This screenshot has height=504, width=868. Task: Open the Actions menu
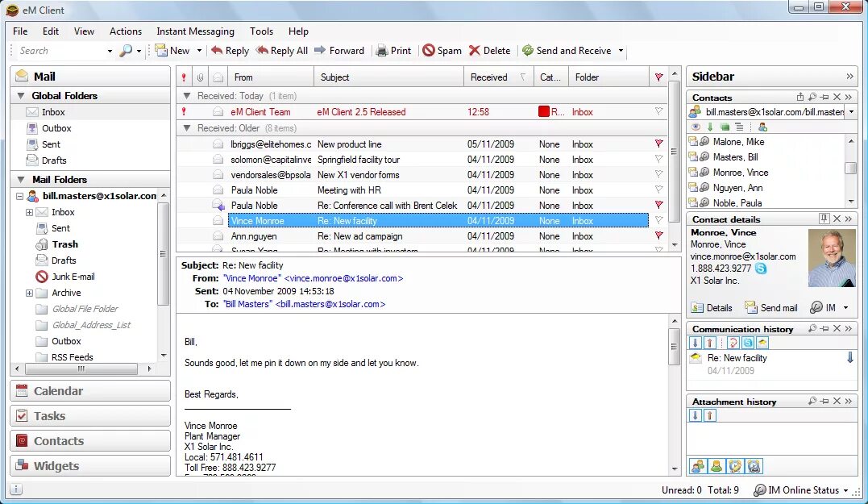(126, 31)
